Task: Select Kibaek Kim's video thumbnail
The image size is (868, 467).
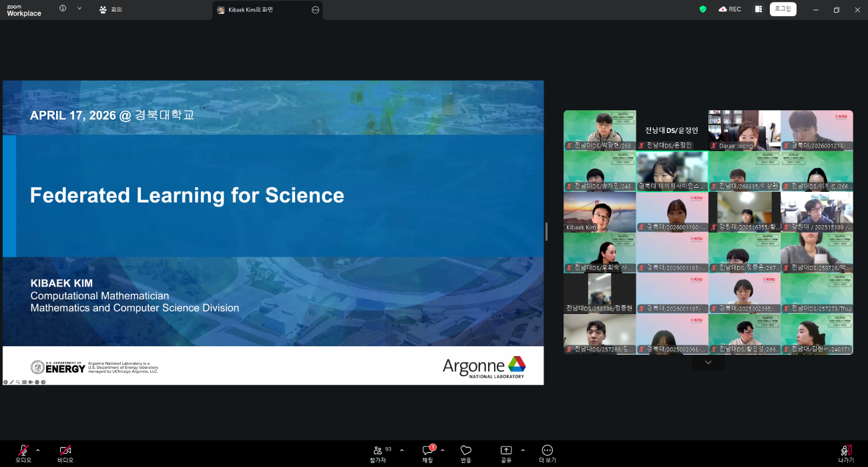Action: coord(600,212)
